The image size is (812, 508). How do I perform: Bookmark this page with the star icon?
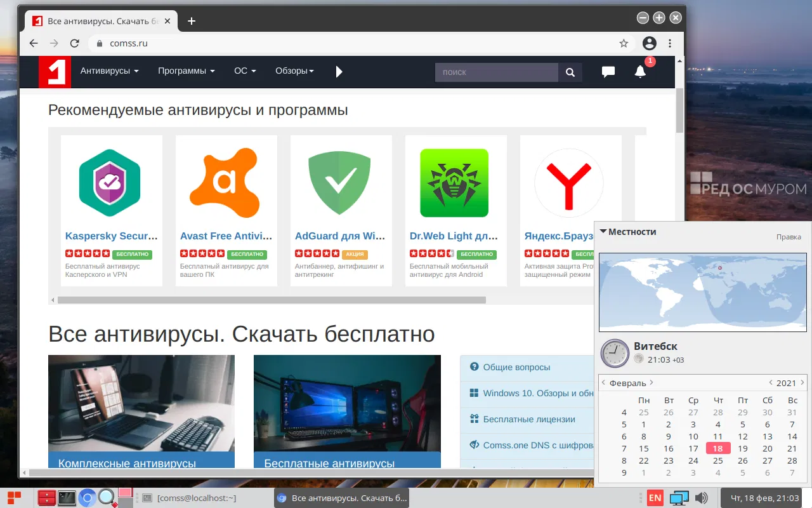pyautogui.click(x=624, y=43)
